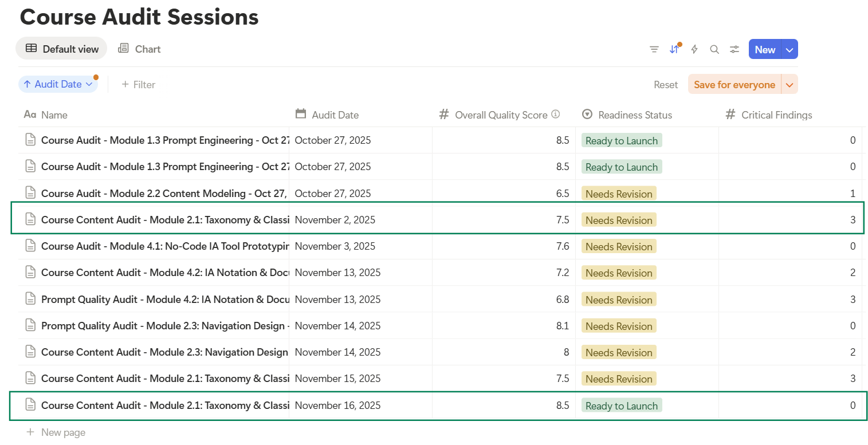Click the sort arrows icon

[x=674, y=49]
